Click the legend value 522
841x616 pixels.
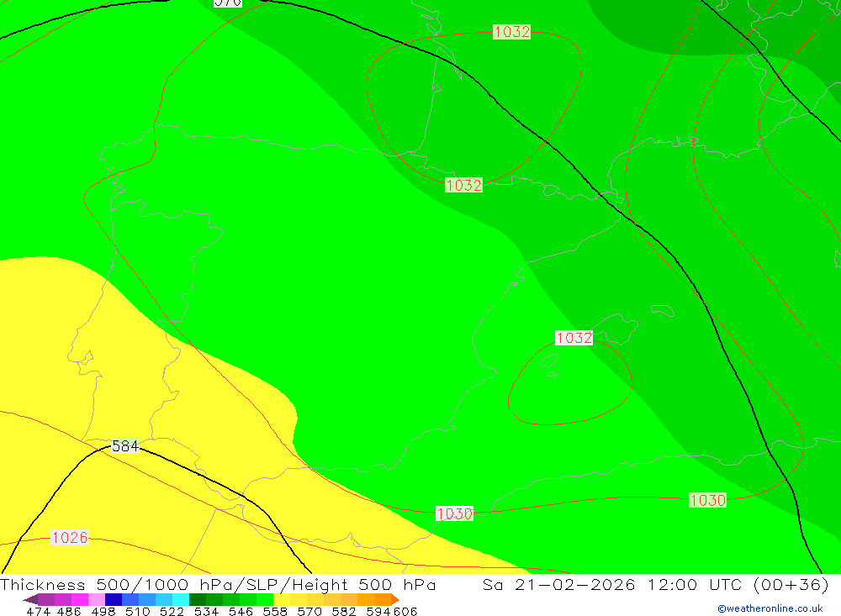[172, 611]
